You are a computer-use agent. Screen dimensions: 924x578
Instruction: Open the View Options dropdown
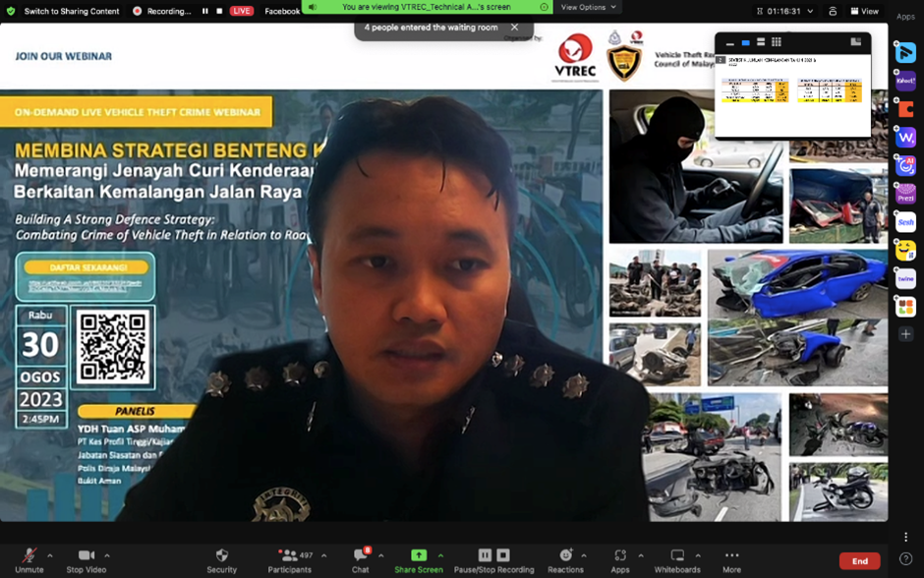[588, 7]
